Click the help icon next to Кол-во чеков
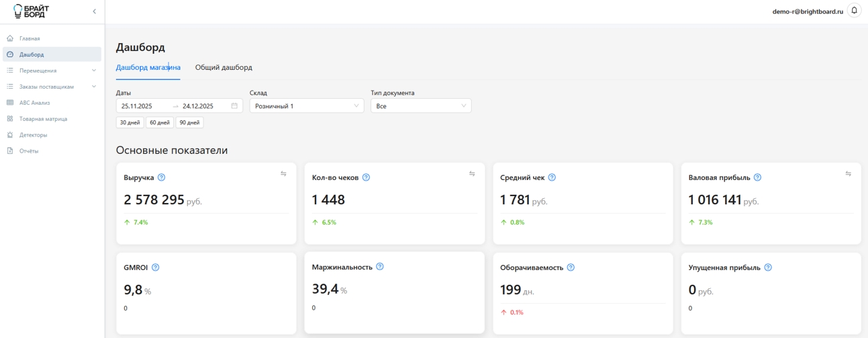Viewport: 868px width, 338px height. pos(366,177)
